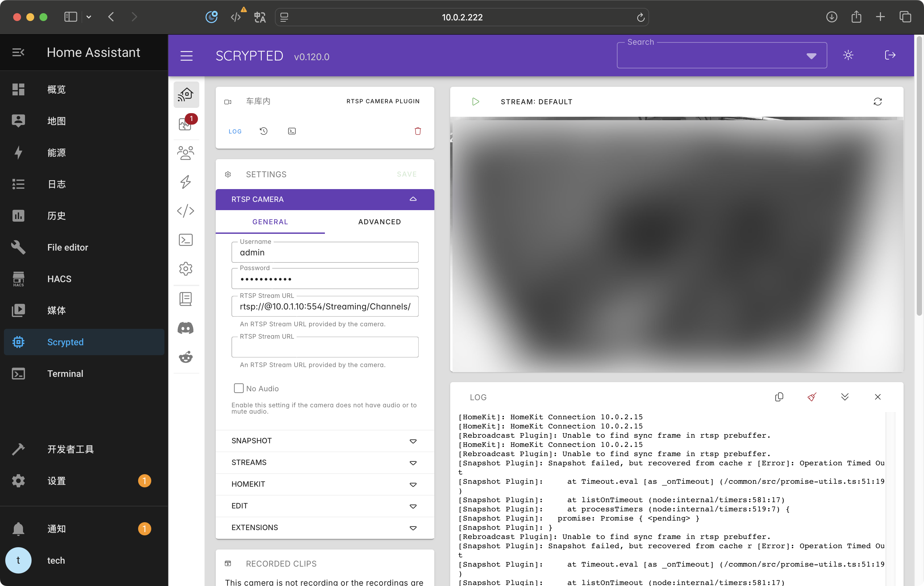Open Safari downloads
Viewport: 924px width, 586px height.
pos(832,17)
